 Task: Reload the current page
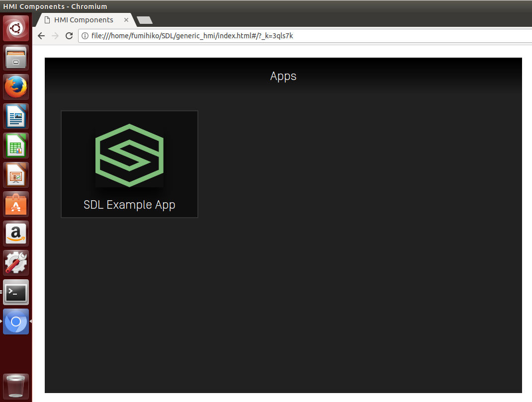69,36
